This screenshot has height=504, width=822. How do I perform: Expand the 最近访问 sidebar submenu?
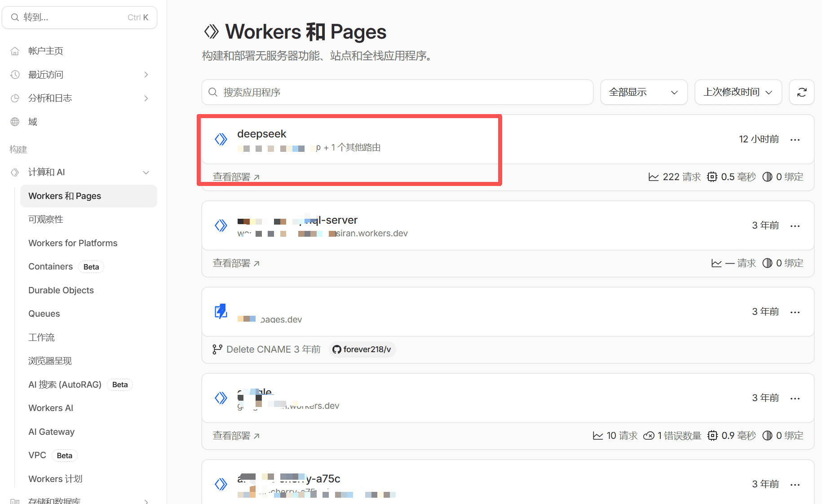[x=146, y=75]
